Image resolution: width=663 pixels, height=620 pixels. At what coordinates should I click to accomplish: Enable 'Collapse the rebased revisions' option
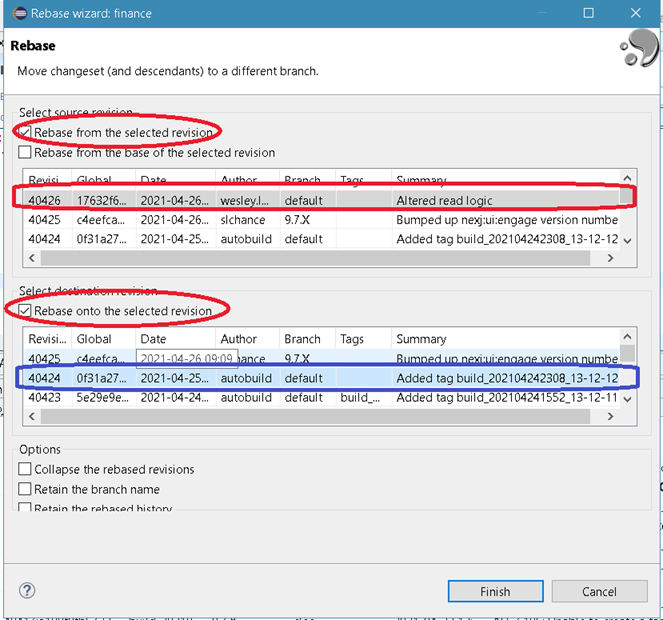pyautogui.click(x=25, y=469)
